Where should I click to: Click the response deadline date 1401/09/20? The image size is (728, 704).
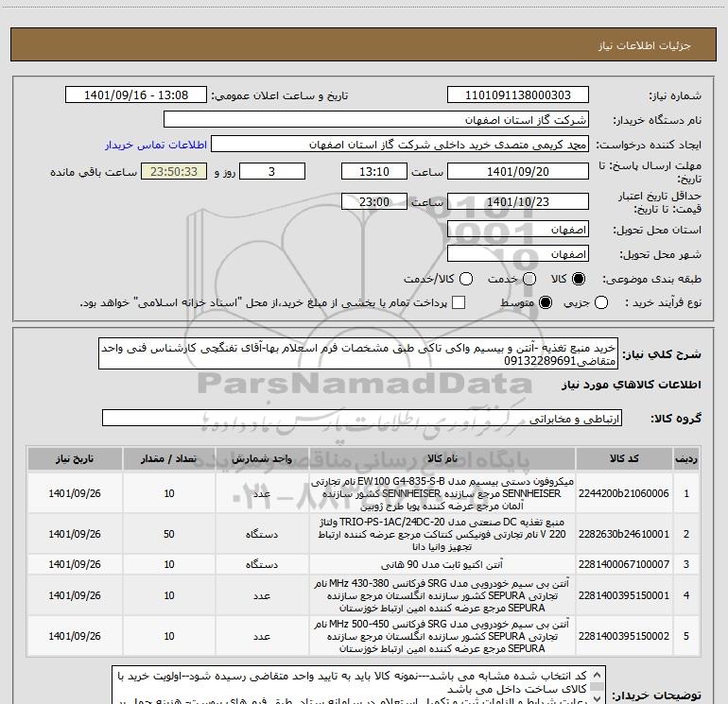click(x=518, y=172)
